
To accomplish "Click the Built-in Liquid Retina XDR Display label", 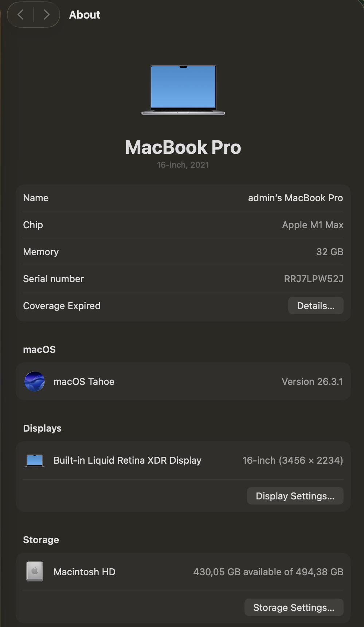I will click(127, 460).
